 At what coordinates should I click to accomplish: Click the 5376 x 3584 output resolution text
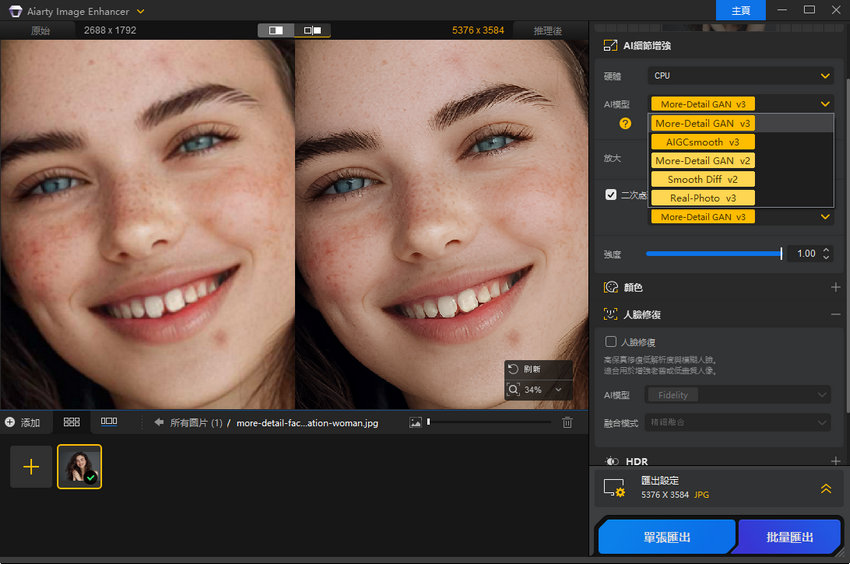point(478,30)
